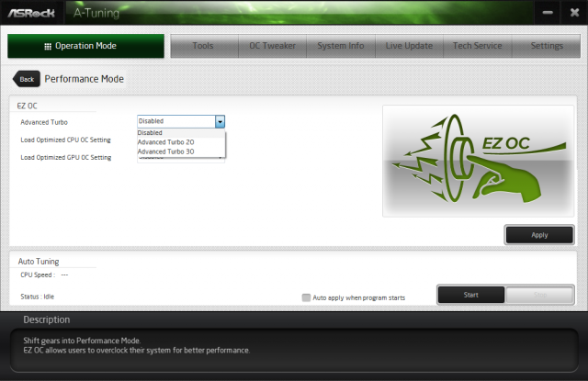Screen dimensions: 588x381
Task: Choose Advanced Turbo 30 option
Action: [181, 151]
